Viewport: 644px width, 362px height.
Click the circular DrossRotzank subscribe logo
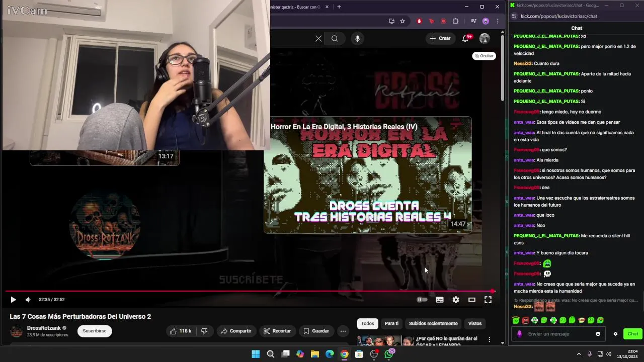pos(105,225)
